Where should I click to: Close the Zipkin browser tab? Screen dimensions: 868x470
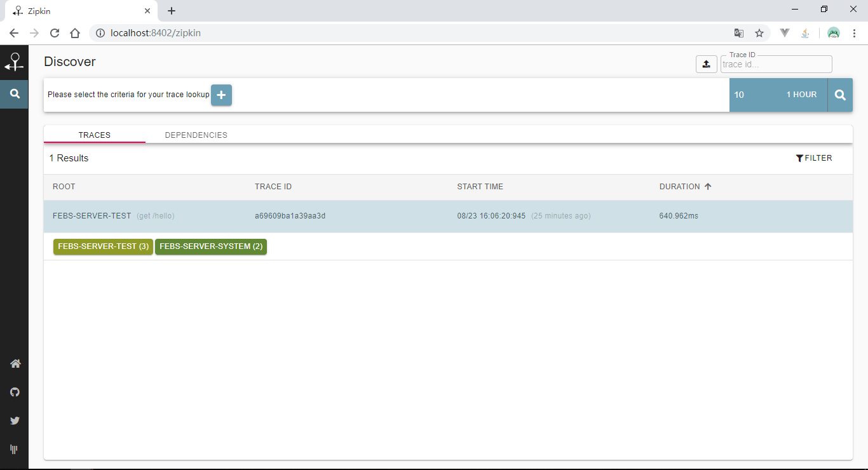click(x=147, y=11)
